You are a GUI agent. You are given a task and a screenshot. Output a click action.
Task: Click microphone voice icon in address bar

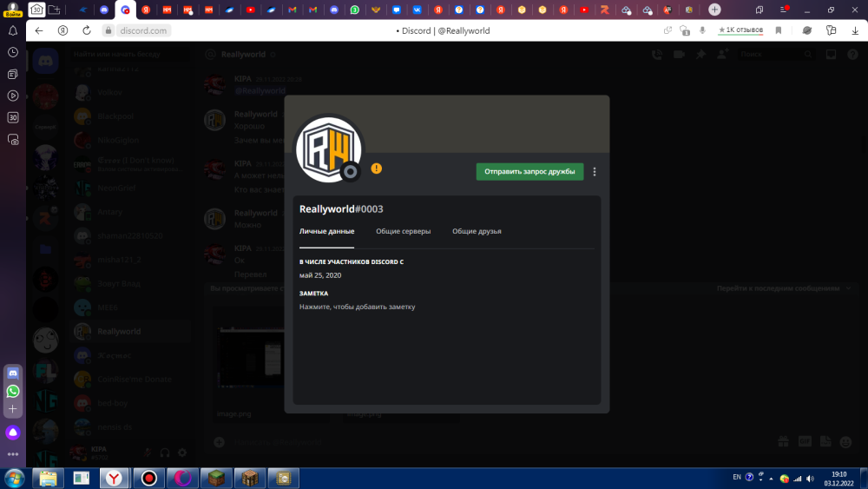(702, 30)
